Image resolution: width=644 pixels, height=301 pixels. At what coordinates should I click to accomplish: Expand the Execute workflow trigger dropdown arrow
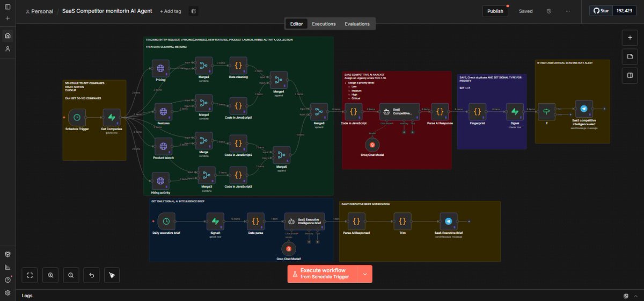(x=365, y=274)
